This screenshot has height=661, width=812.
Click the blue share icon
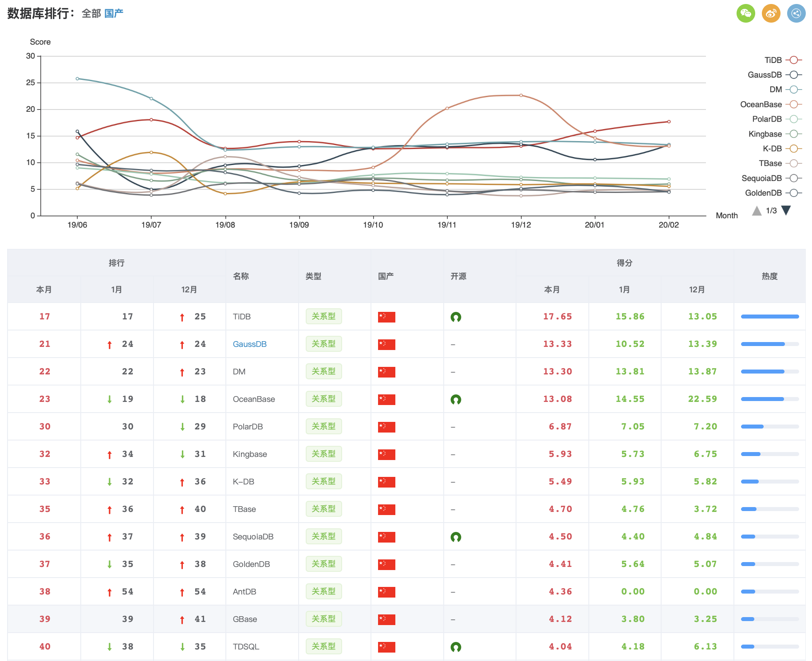796,13
